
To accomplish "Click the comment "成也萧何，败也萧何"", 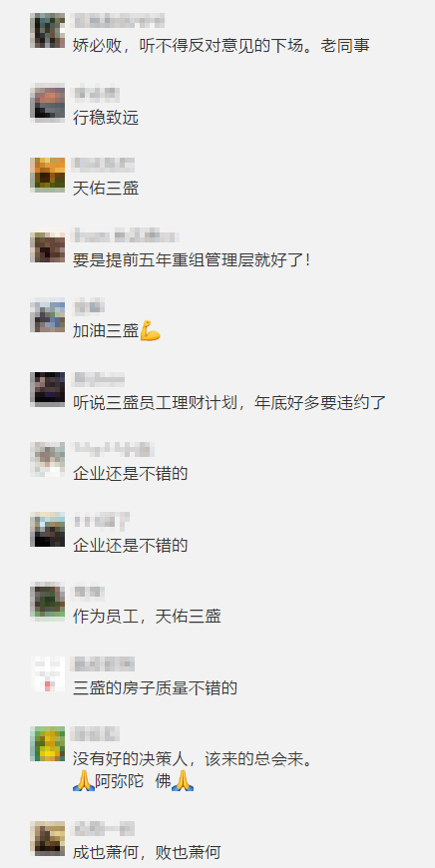I will click(x=147, y=853).
